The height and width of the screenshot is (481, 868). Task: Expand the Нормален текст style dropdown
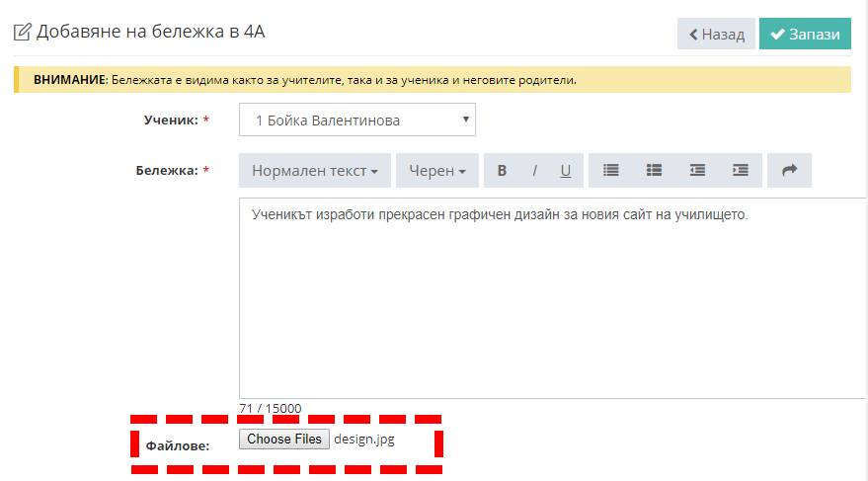click(314, 171)
